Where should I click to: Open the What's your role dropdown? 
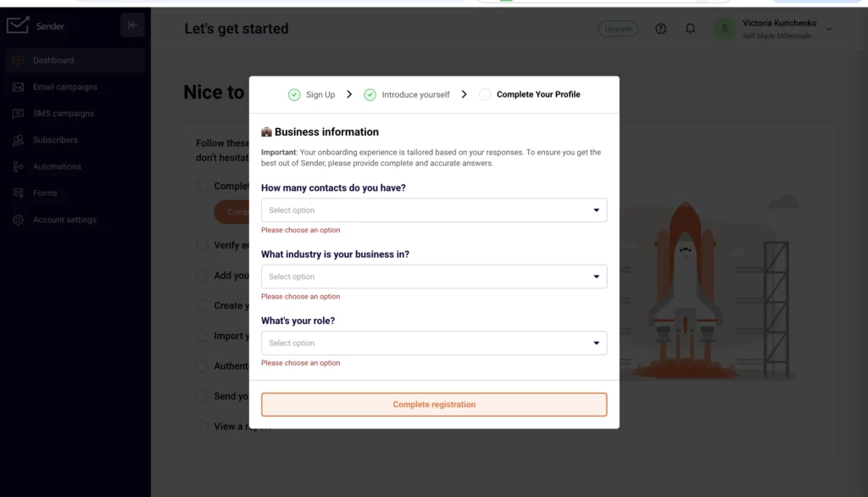[x=434, y=343]
